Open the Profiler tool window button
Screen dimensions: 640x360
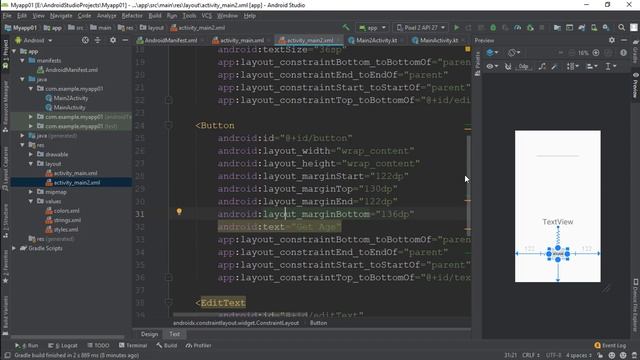(198, 345)
